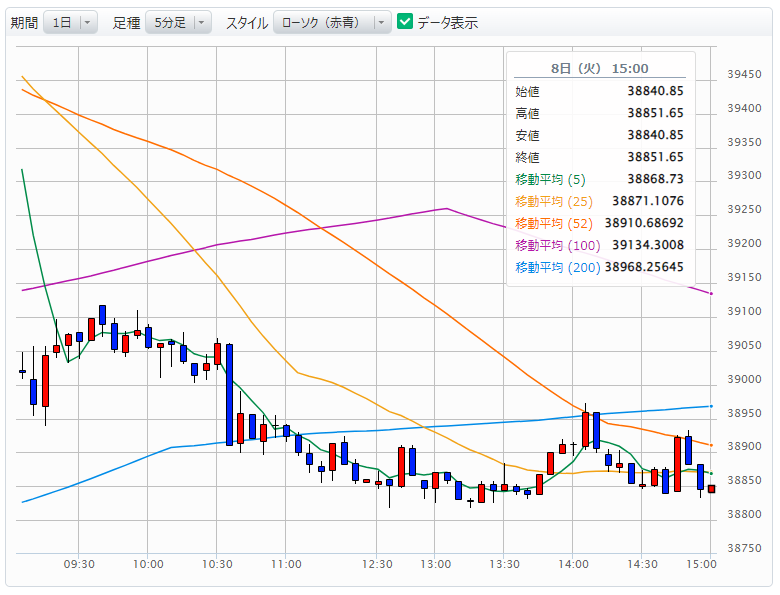Click the 8日(火) 15:00 tooltip header
Viewport: 780px width, 595px height.
pos(599,68)
